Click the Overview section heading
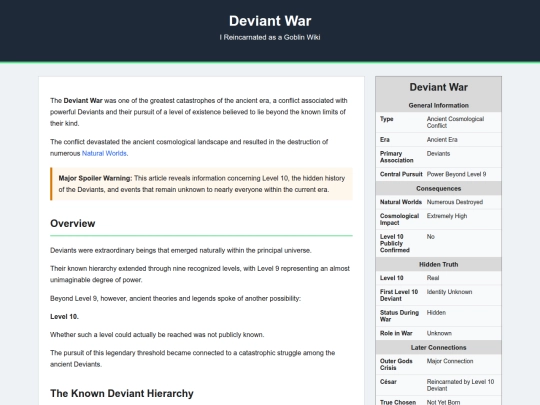 point(73,223)
